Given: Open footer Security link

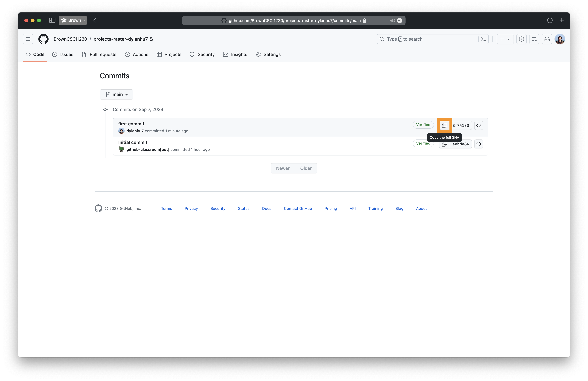Looking at the screenshot, I should pyautogui.click(x=218, y=208).
